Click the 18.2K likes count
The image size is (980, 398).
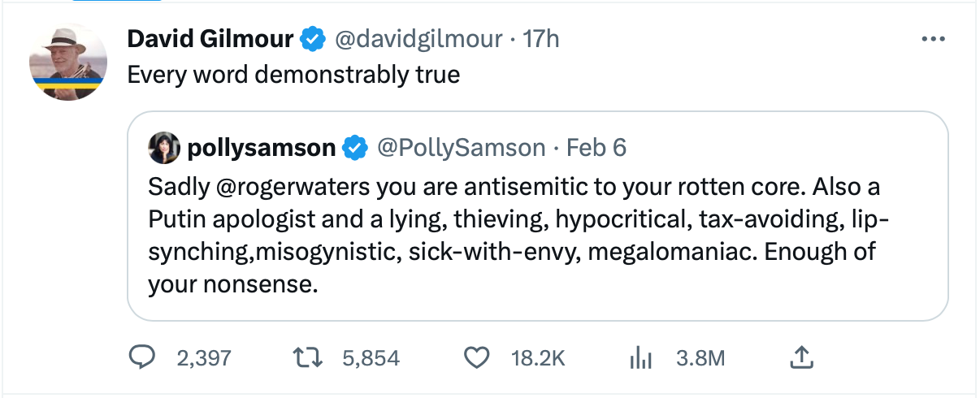pos(537,358)
